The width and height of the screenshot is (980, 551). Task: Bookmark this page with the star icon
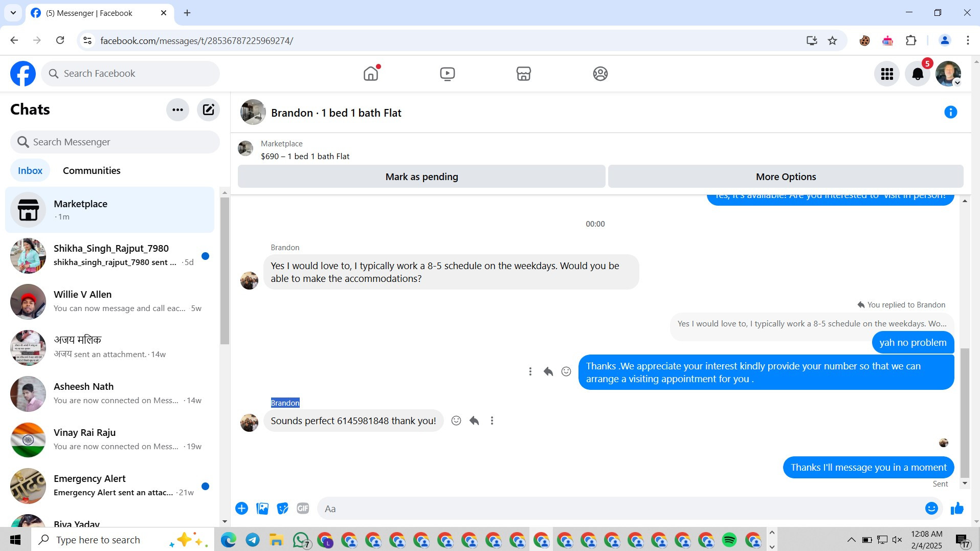(x=833, y=40)
